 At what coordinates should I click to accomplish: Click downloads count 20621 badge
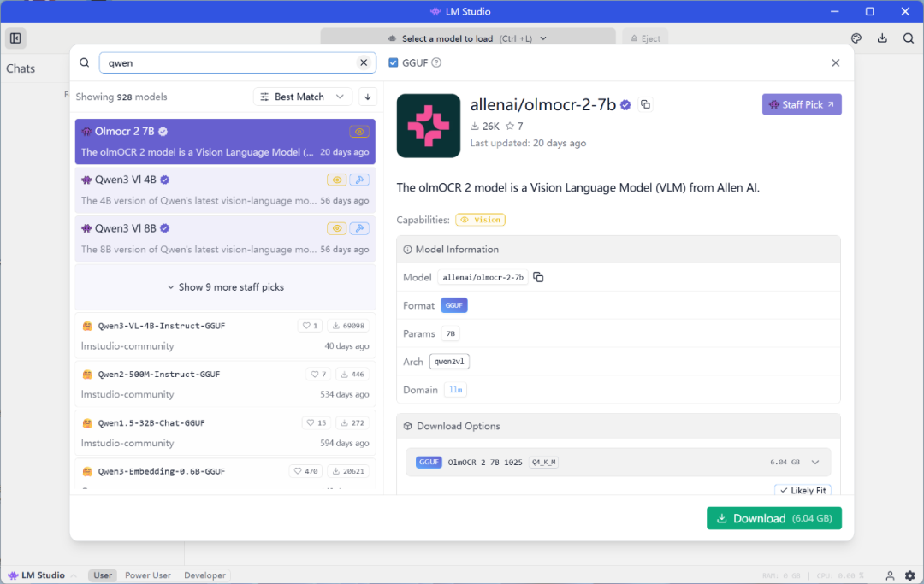348,471
